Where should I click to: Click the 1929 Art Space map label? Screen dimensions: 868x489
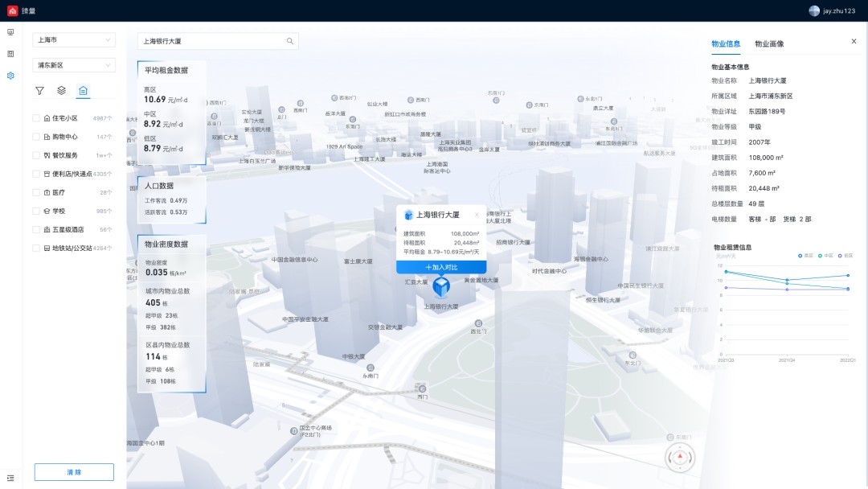[344, 146]
